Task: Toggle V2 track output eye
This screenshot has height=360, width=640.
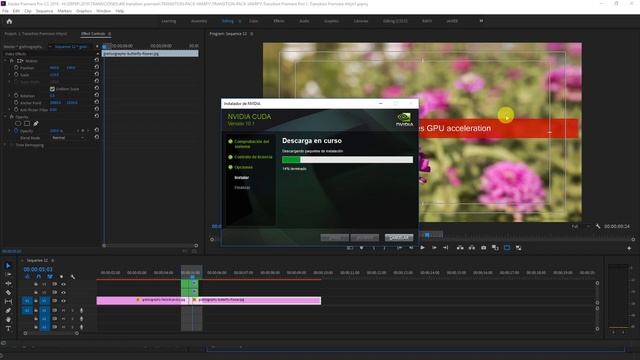Action: point(63,292)
